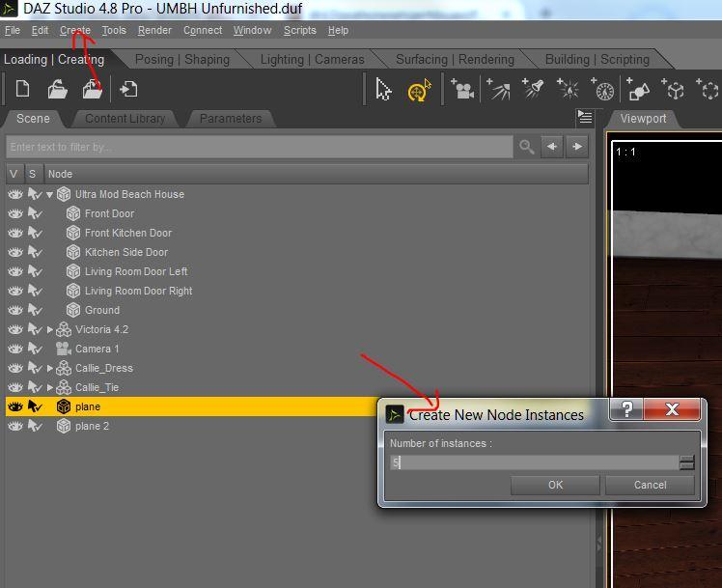The width and height of the screenshot is (722, 588).
Task: Click the instance count spinner arrows
Action: pyautogui.click(x=686, y=462)
